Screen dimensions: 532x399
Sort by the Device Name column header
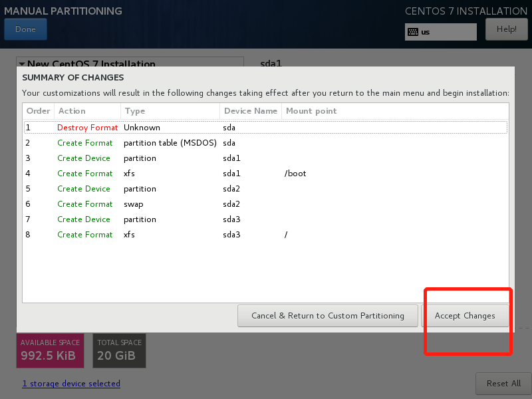tap(251, 111)
